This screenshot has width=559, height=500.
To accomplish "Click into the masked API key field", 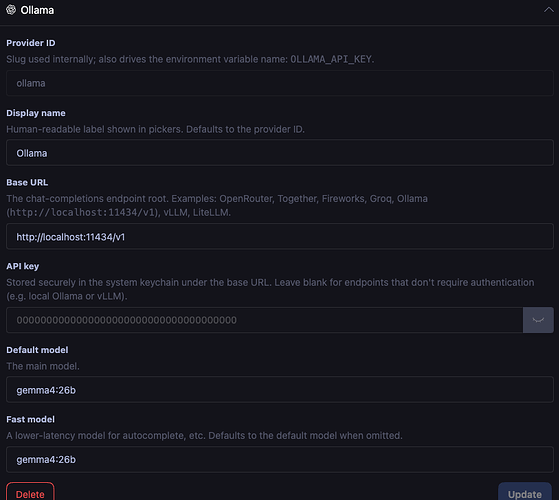I will click(265, 320).
